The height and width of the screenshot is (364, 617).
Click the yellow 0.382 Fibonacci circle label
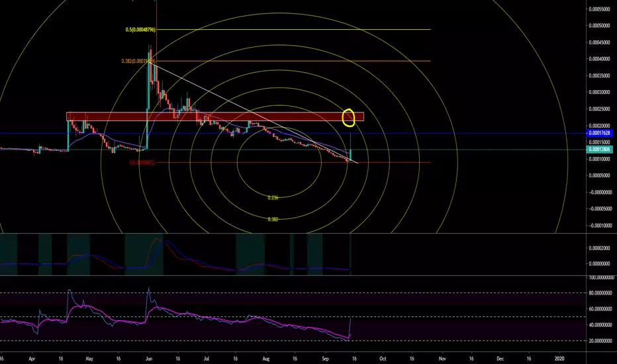tap(273, 219)
